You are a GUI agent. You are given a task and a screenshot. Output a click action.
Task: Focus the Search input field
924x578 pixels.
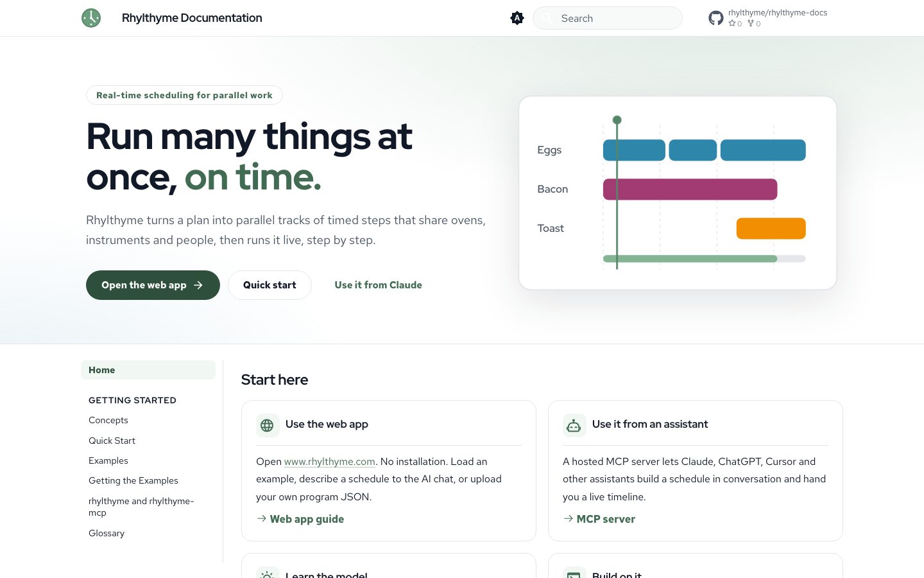[608, 18]
